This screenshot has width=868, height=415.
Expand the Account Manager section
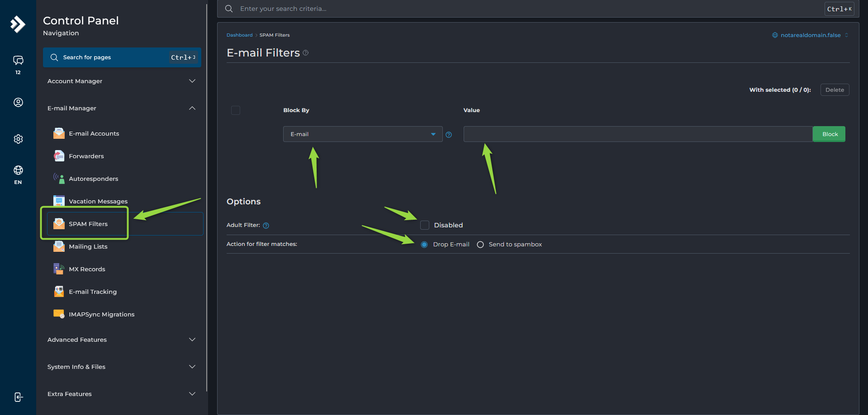(122, 81)
